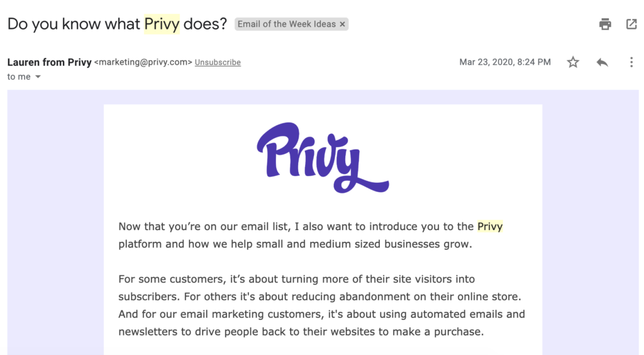Print this email with the printer icon
Screen dimensions: 644x355
click(x=604, y=25)
